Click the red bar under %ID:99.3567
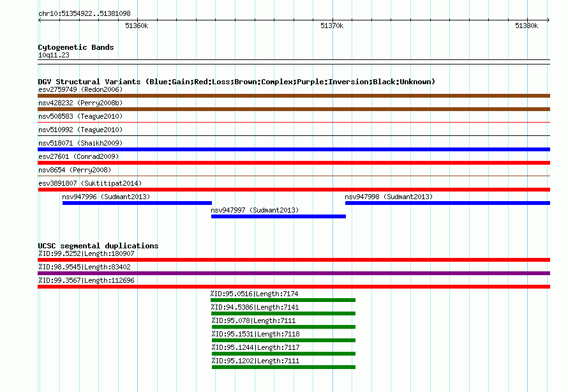The height and width of the screenshot is (392, 568). [x=294, y=287]
